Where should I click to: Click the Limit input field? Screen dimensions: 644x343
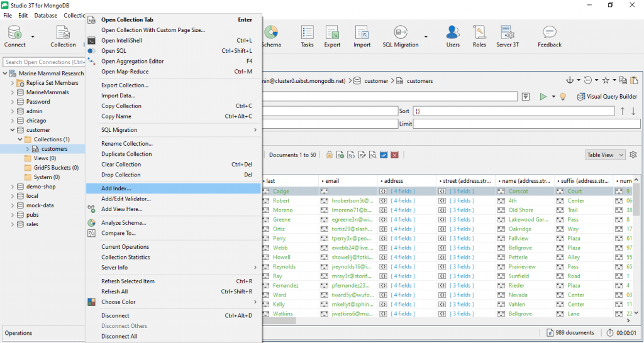coord(526,124)
